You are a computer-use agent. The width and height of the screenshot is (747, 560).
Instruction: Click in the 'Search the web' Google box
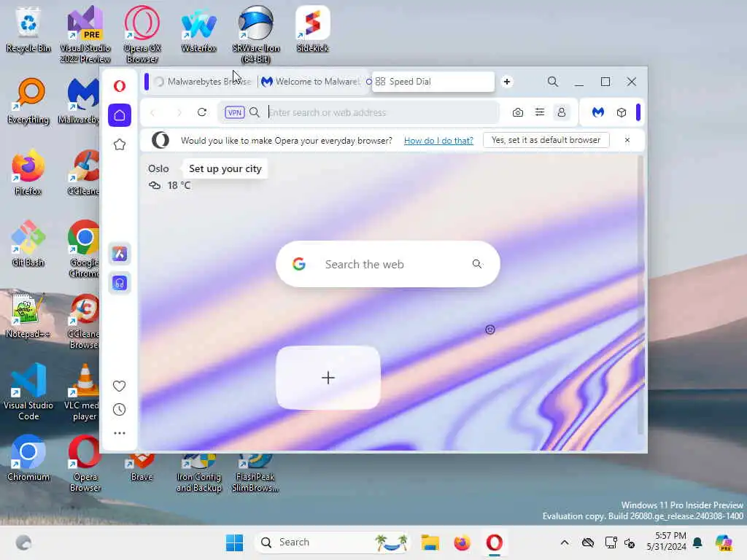[388, 264]
